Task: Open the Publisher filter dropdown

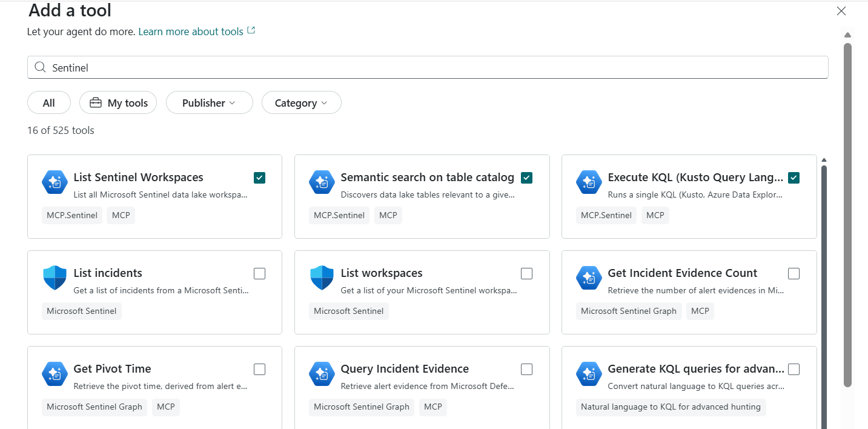Action: point(209,103)
